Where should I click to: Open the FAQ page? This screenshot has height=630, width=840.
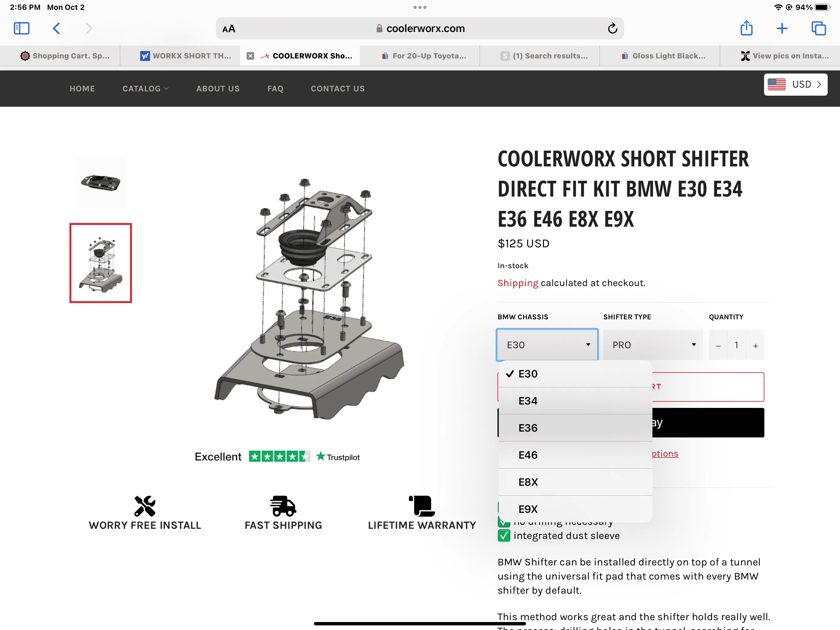[275, 89]
